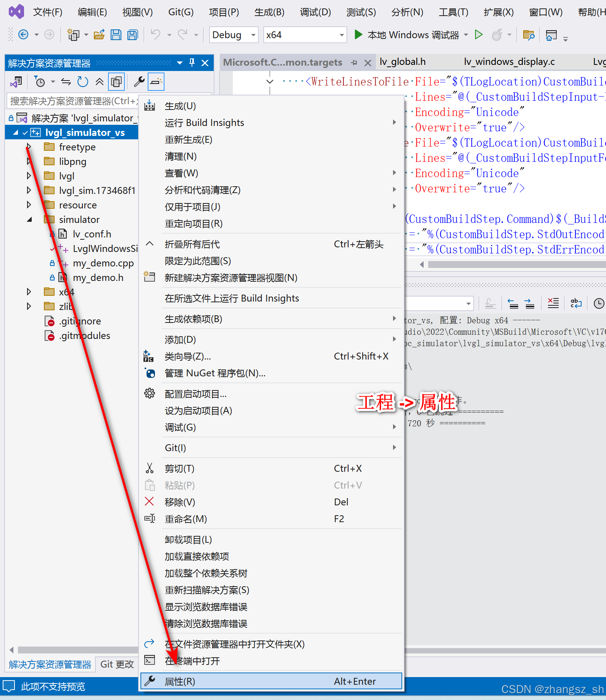Start the local Windows debugger green play icon

pyautogui.click(x=358, y=35)
